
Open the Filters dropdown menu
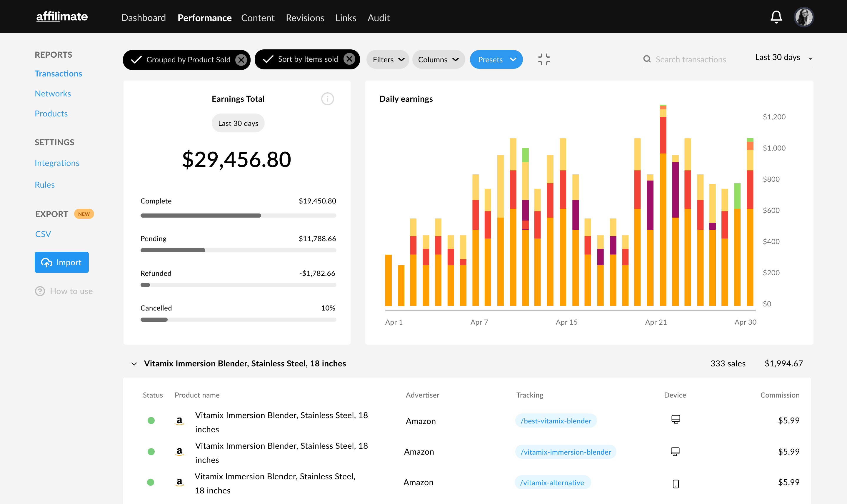388,59
